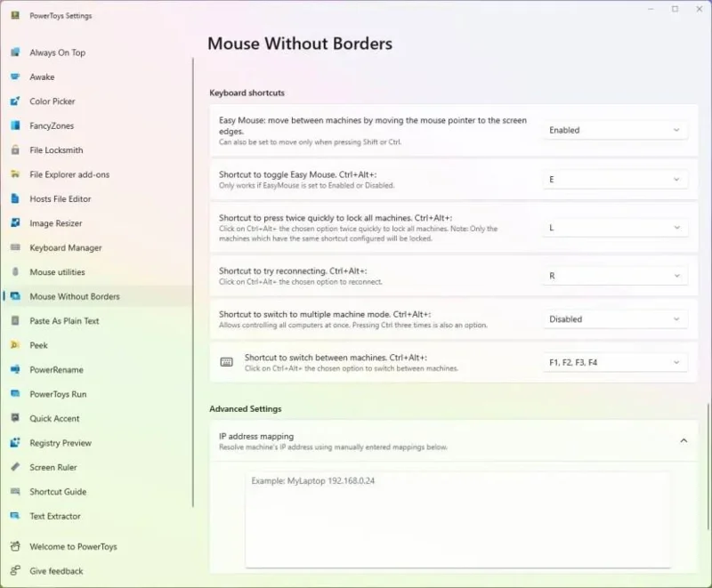Click the IP address mapping text box
Viewport: 712px width, 588px height.
pos(457,520)
